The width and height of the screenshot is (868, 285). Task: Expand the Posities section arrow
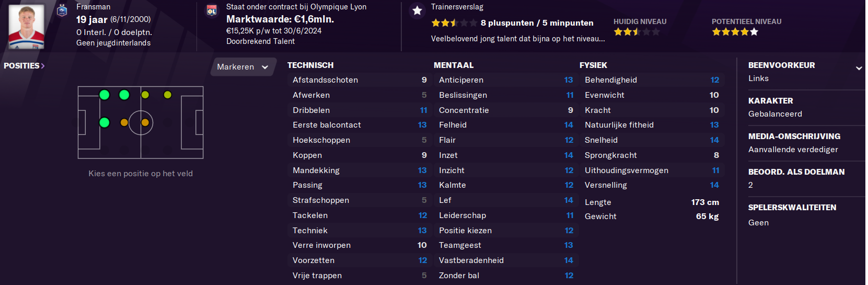pyautogui.click(x=43, y=66)
